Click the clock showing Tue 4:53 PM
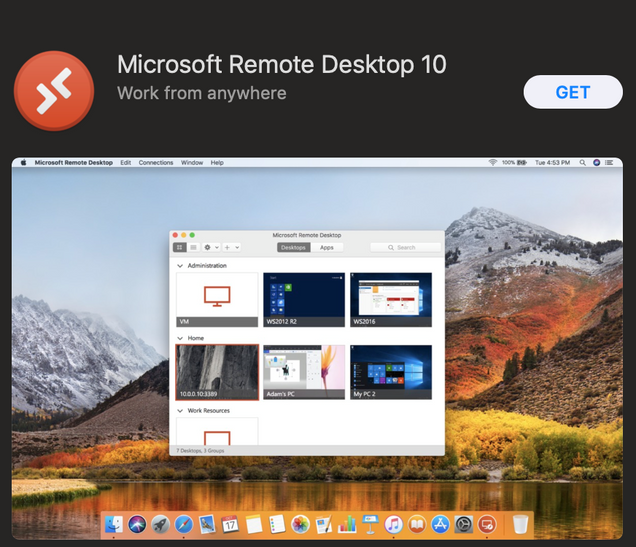 point(552,163)
